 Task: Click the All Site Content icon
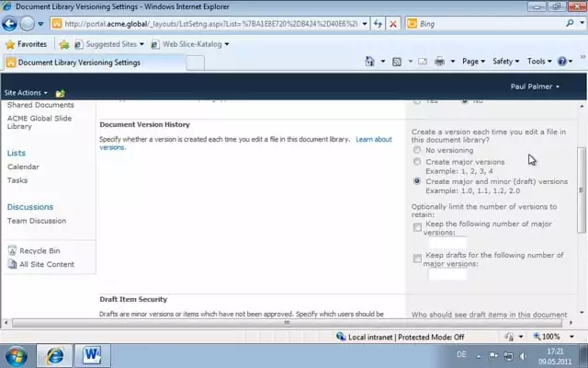(12, 264)
